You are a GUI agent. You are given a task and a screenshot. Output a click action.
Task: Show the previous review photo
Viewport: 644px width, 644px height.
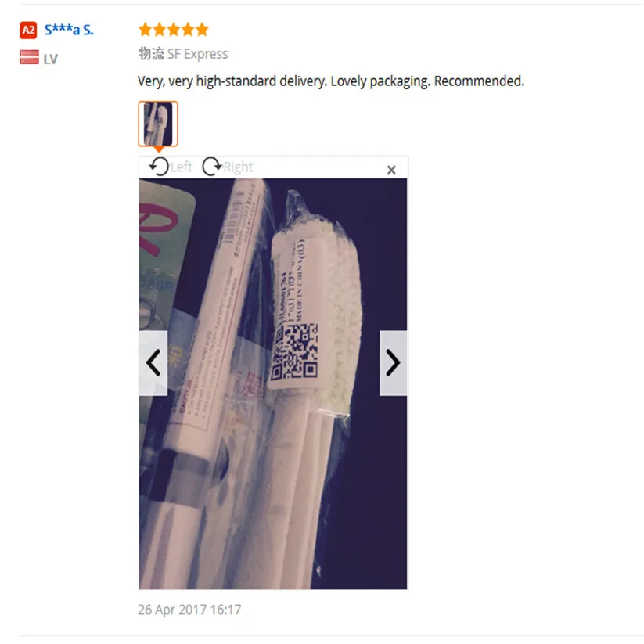(x=153, y=363)
